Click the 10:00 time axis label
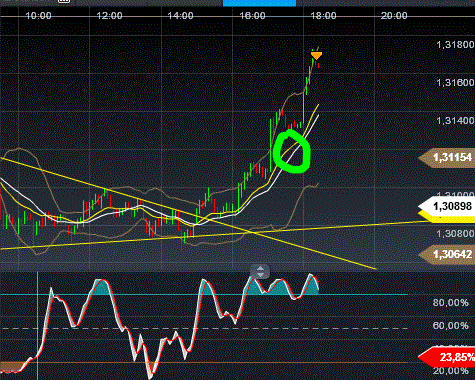Screen dimensions: 475x380 click(x=38, y=16)
